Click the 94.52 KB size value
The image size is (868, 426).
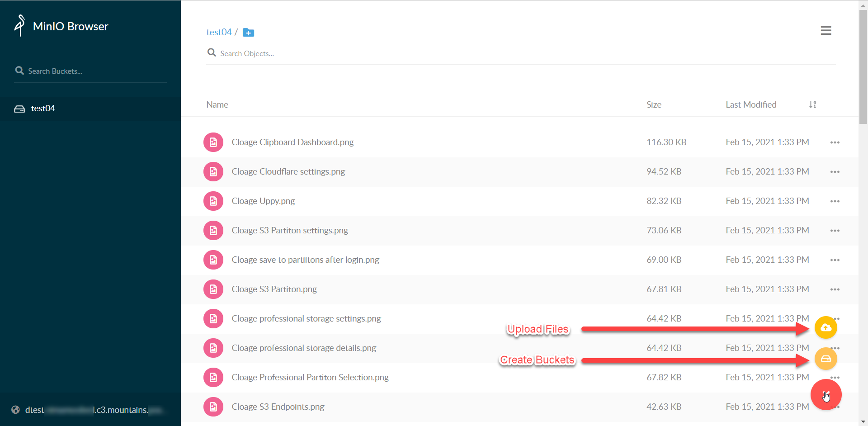664,171
